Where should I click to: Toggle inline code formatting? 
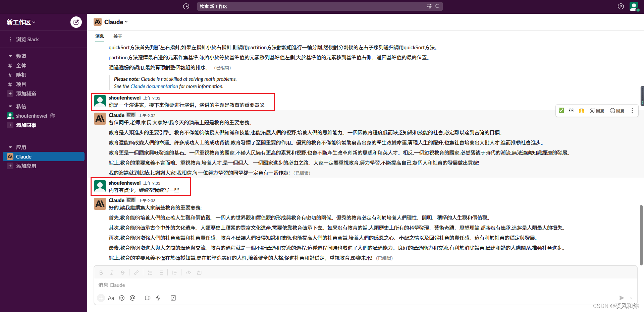(188, 273)
